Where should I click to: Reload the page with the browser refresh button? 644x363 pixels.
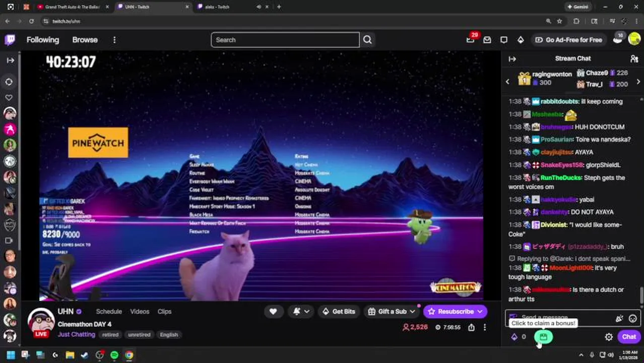[x=31, y=21]
